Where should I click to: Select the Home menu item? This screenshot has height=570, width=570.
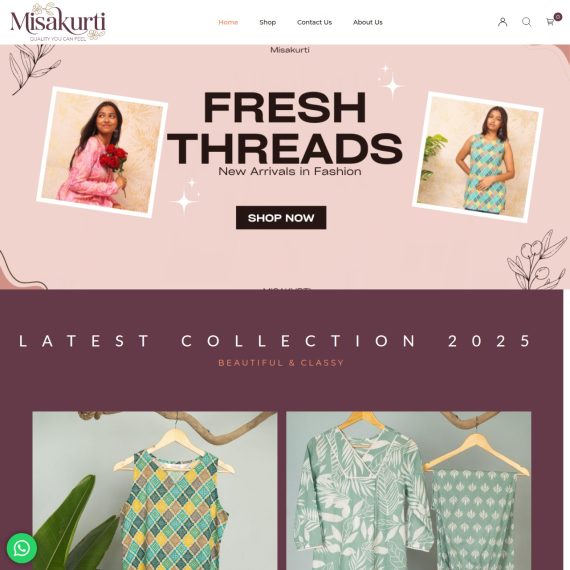(228, 22)
